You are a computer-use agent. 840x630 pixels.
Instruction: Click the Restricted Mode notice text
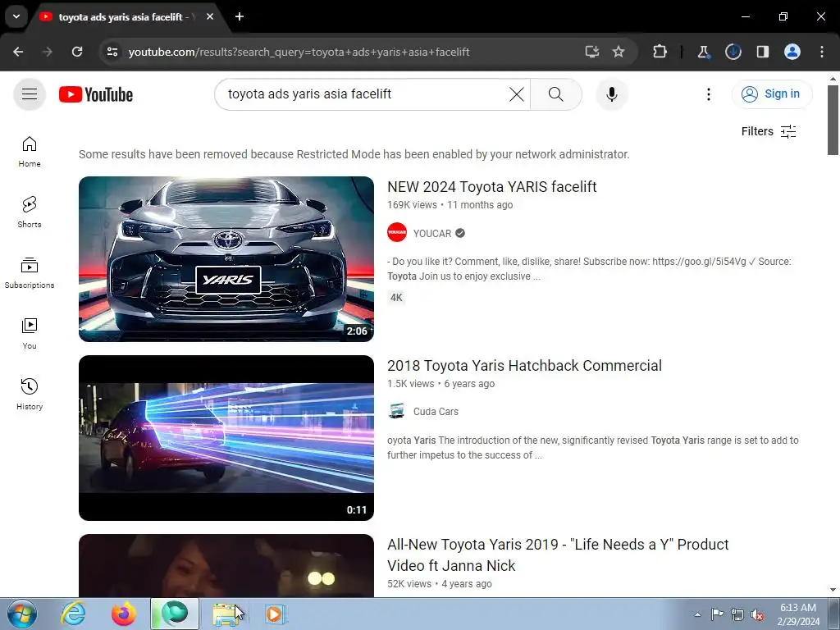click(354, 155)
